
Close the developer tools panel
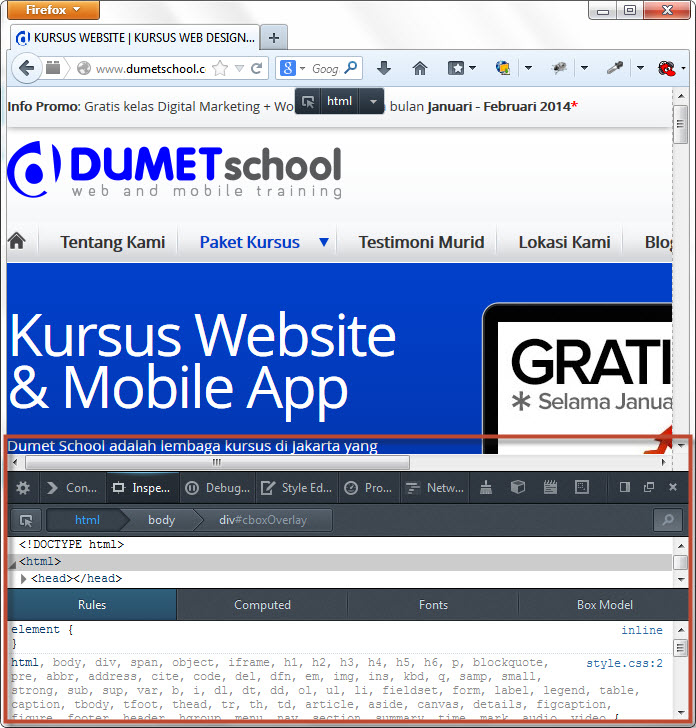tap(673, 487)
